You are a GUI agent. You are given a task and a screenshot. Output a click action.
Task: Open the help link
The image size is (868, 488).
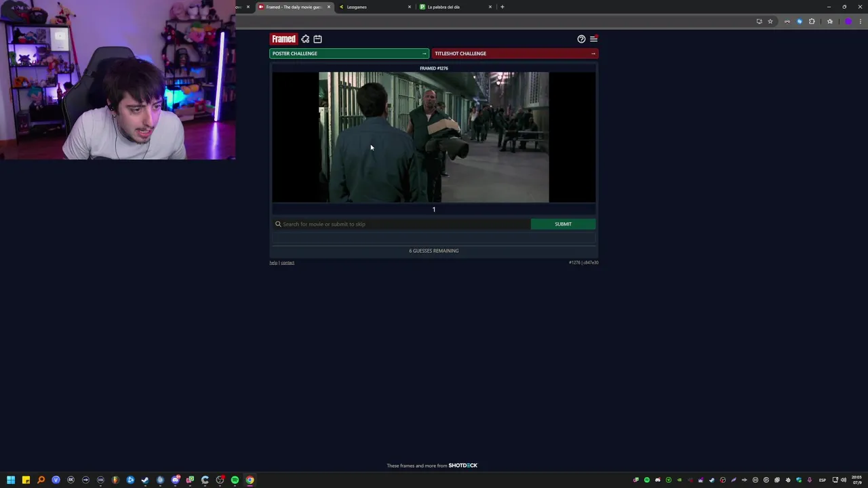[x=273, y=262]
